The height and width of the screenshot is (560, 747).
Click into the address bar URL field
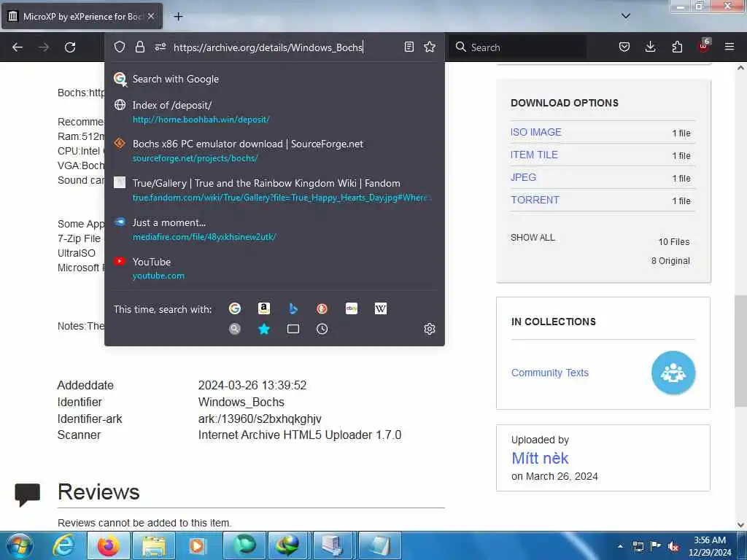pos(285,47)
